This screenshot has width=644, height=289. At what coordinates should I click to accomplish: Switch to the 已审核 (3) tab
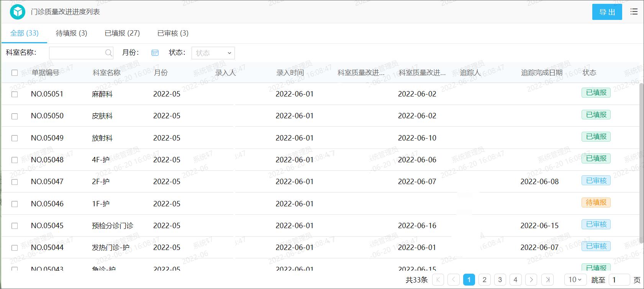pos(173,33)
